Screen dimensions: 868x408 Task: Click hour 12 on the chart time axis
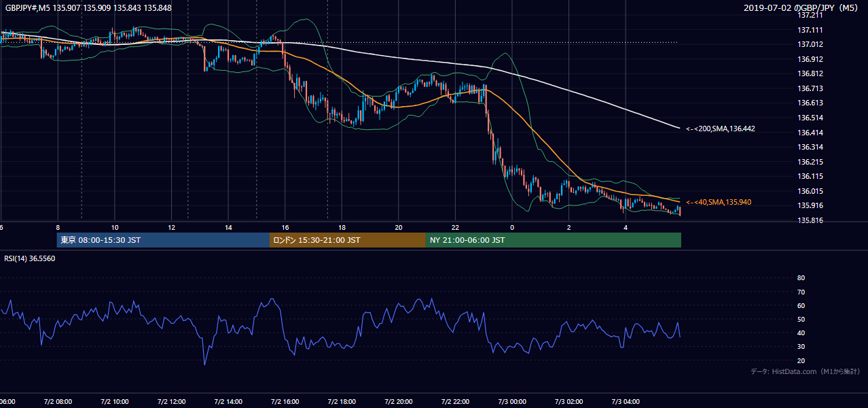[171, 227]
